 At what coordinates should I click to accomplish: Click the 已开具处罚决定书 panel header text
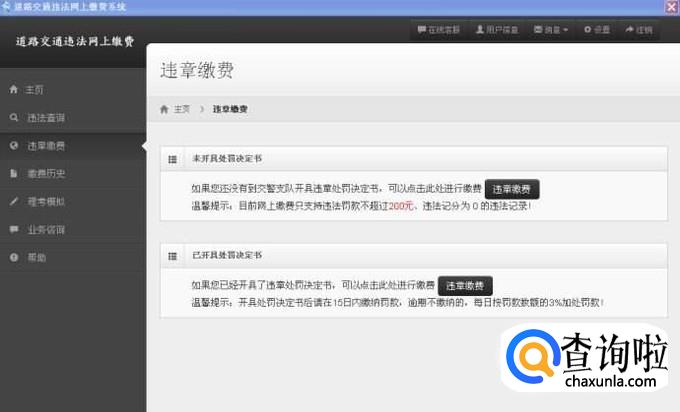click(x=227, y=255)
